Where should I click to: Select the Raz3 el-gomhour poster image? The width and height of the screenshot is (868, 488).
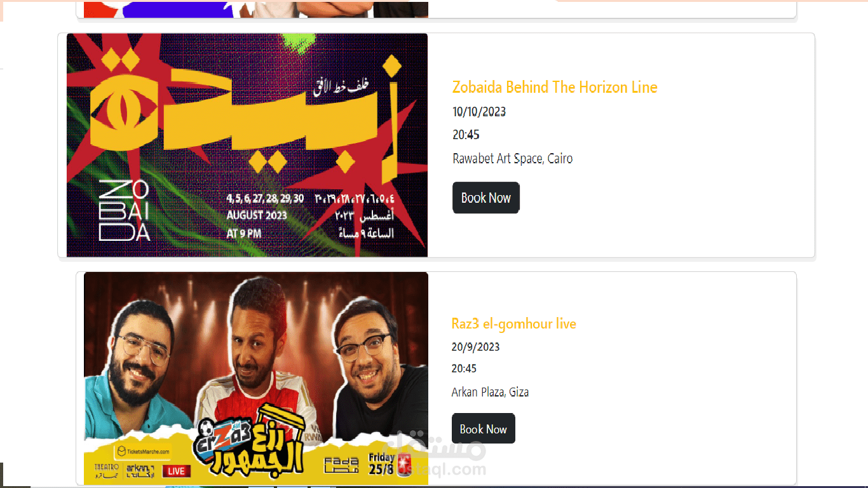[256, 379]
